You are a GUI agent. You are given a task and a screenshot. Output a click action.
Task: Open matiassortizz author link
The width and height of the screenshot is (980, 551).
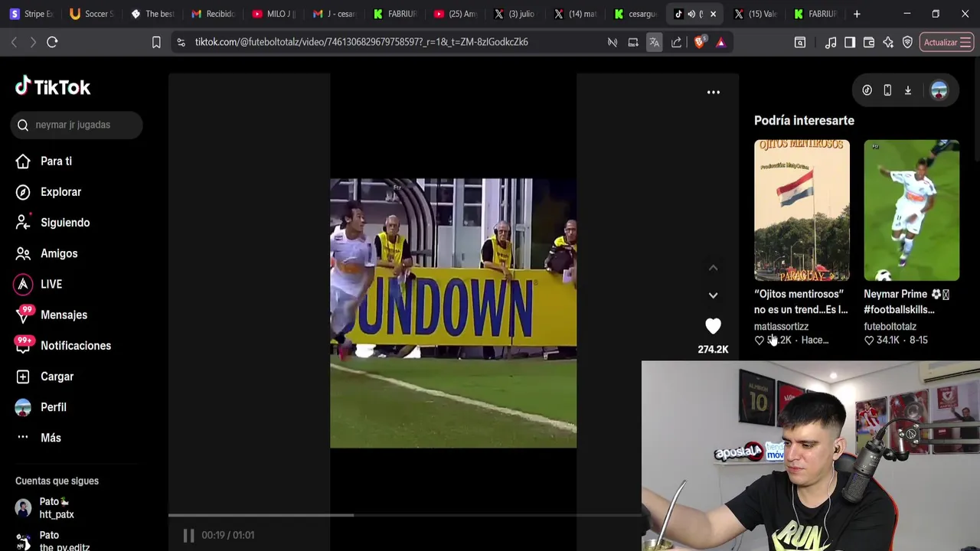[781, 327]
